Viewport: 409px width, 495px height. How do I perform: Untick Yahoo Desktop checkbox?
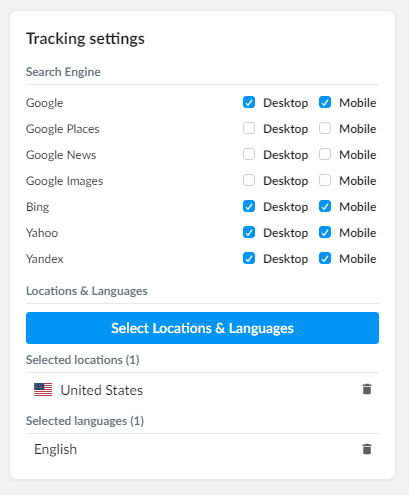tap(249, 232)
